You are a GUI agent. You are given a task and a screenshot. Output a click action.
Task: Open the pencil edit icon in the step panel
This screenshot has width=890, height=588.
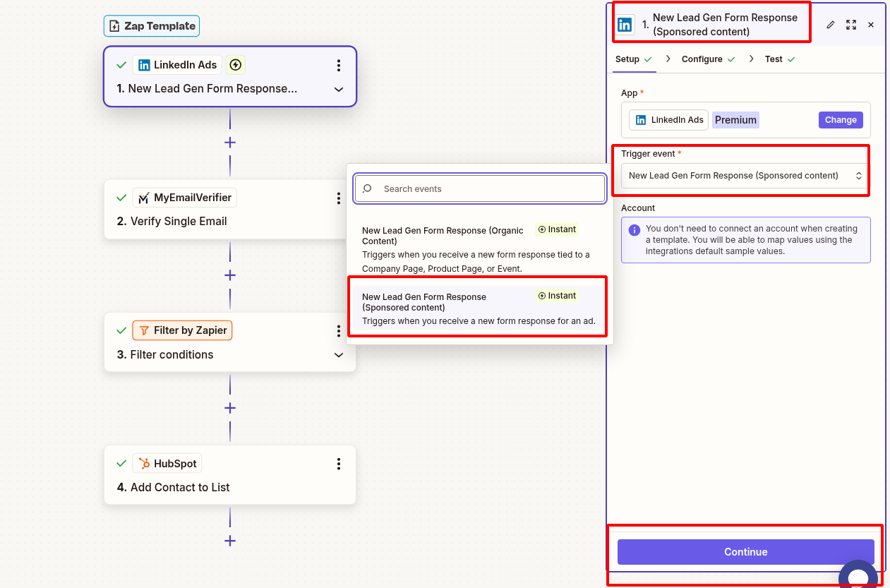830,25
